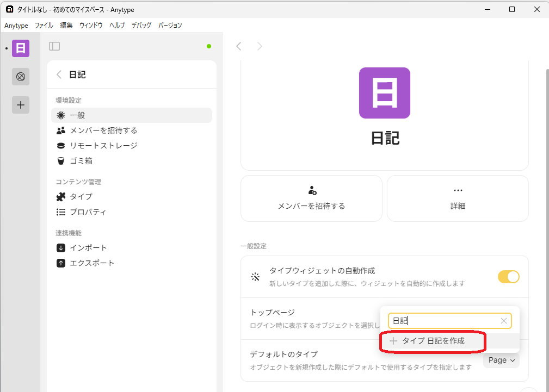
Task: Select 一般 in the settings sidebar
Action: (x=132, y=115)
